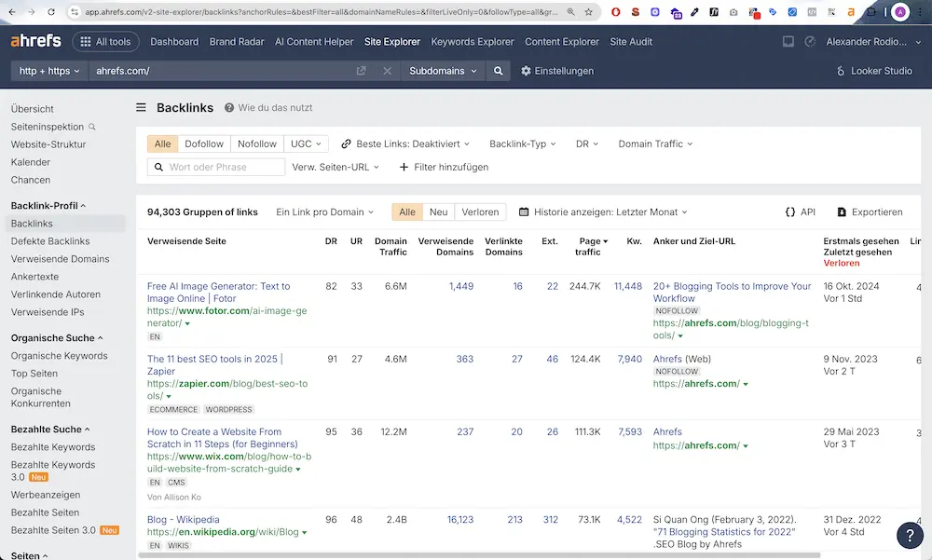Open the 'Wie du das nutzt' help
This screenshot has height=560, width=932.
[268, 107]
